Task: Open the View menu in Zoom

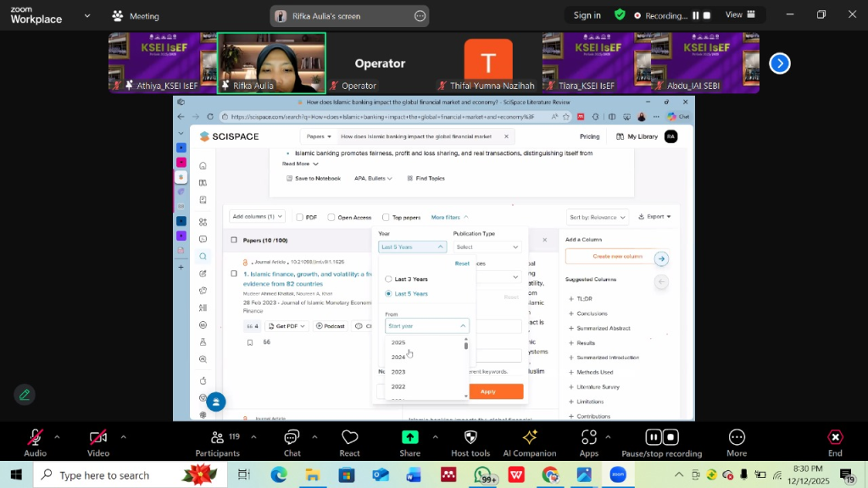Action: pos(738,14)
